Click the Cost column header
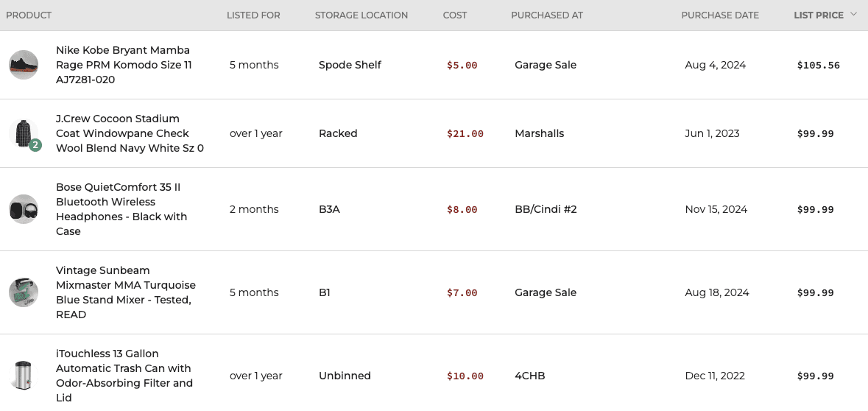The width and height of the screenshot is (868, 411). click(455, 15)
